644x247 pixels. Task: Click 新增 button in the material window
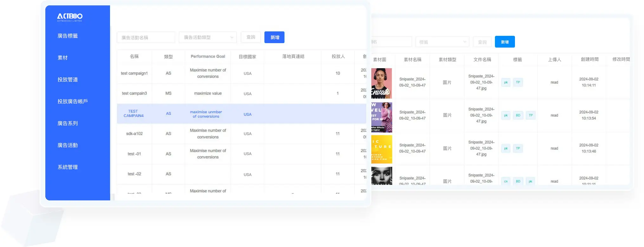click(x=505, y=42)
